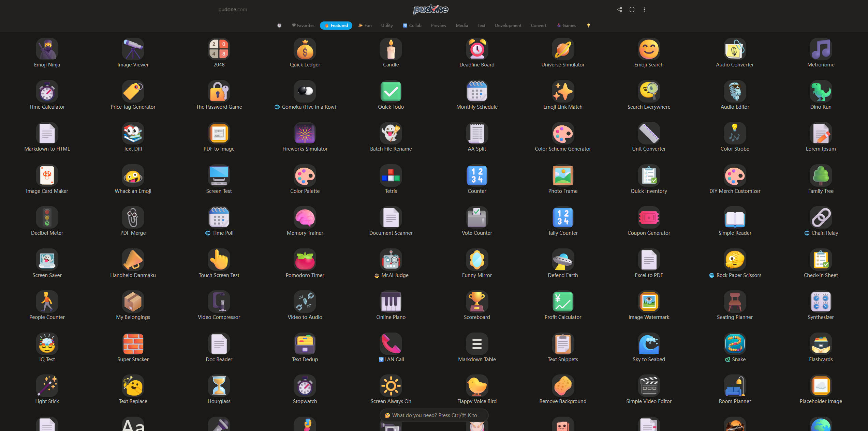This screenshot has width=868, height=431.
Task: Select the Featured tab
Action: click(x=336, y=26)
